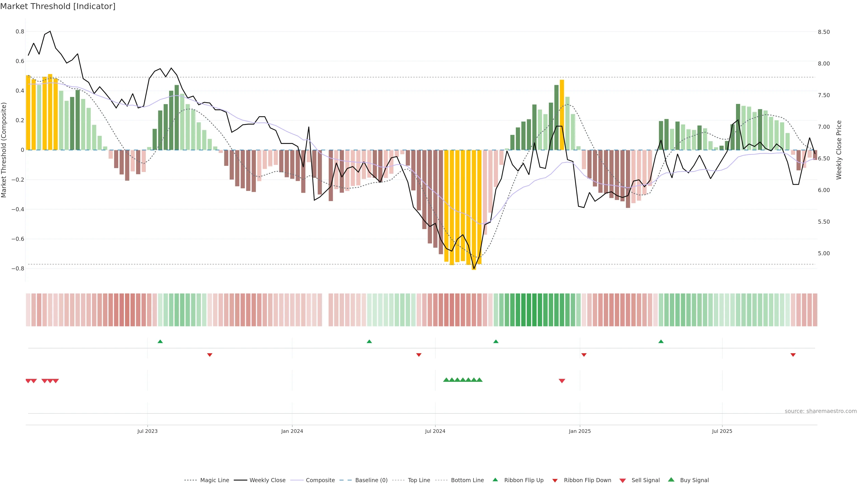Viewport: 868px width, 488px height.
Task: Toggle Baseline (0) legend entry
Action: coord(371,480)
